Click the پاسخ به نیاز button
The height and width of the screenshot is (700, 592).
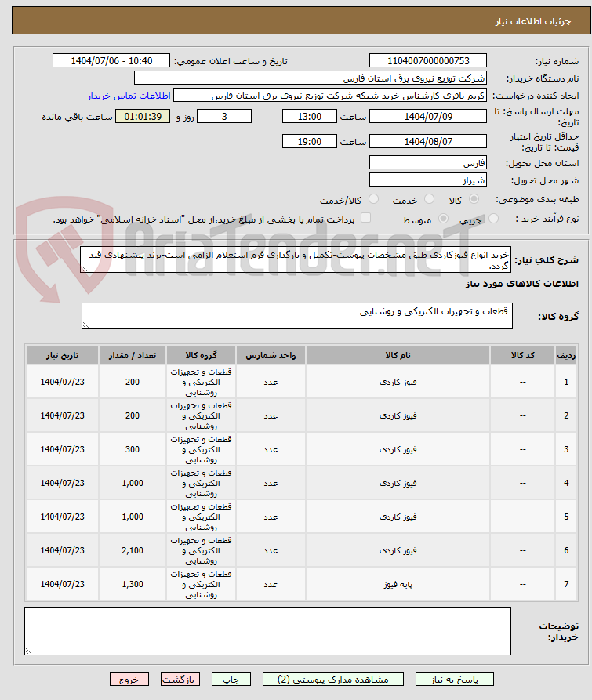point(455,679)
